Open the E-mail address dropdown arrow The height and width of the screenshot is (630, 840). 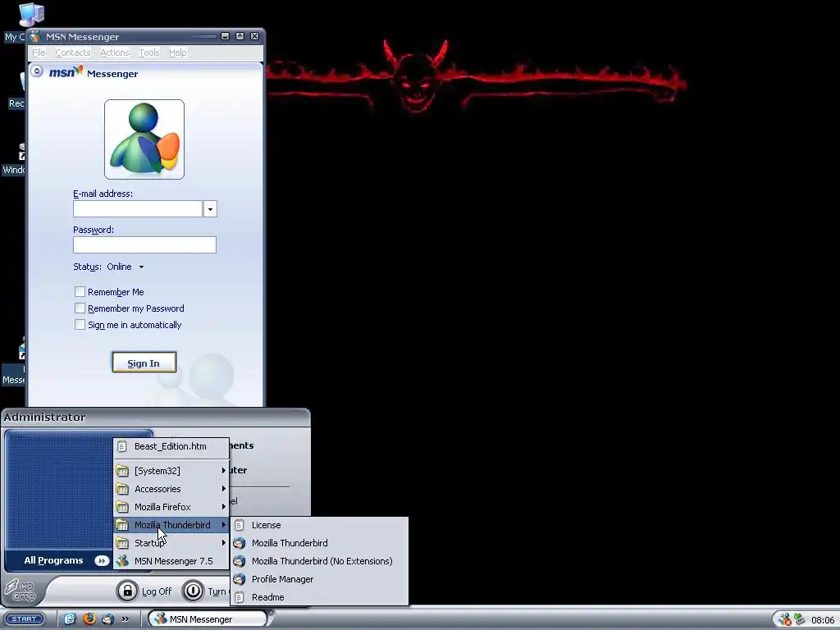click(x=211, y=209)
